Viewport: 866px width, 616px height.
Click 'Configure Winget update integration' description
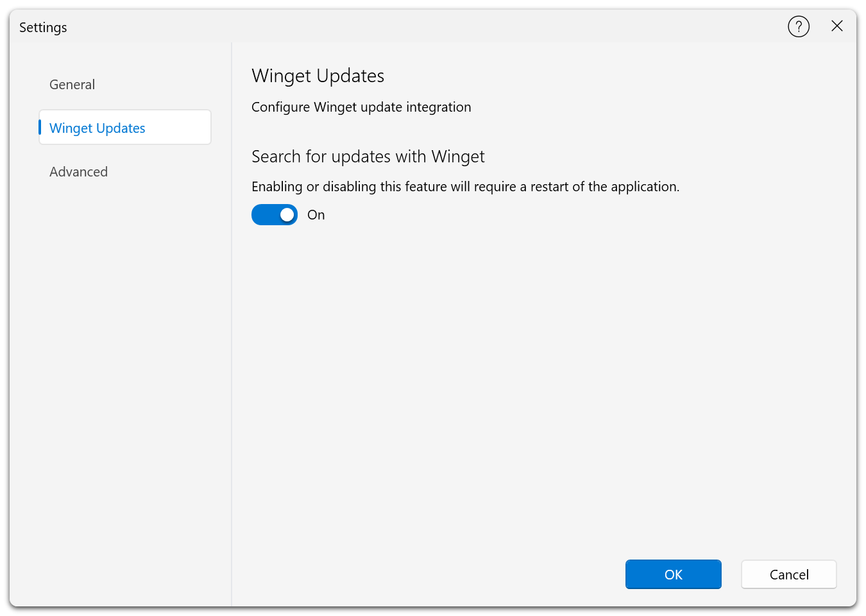pos(361,107)
